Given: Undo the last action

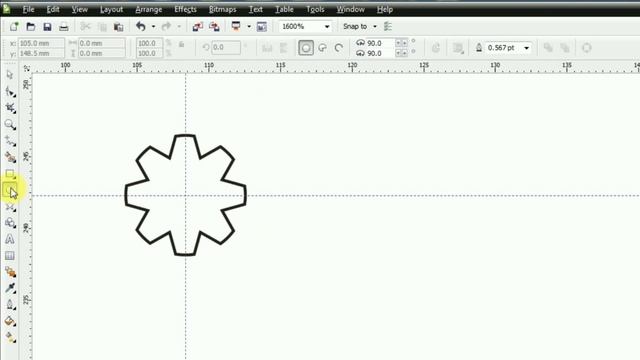Looking at the screenshot, I should coord(141,27).
